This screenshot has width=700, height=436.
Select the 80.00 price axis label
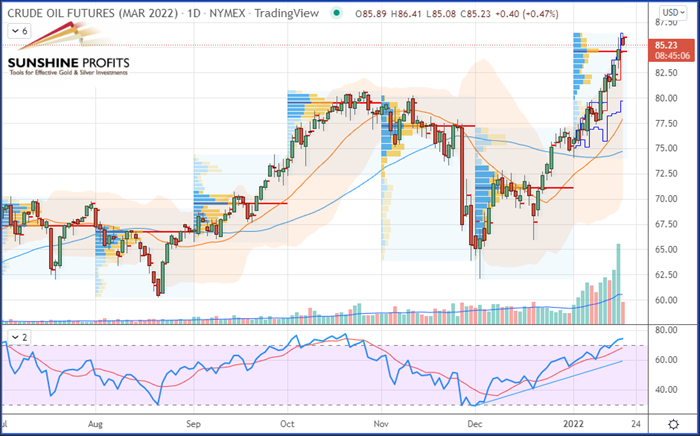pyautogui.click(x=665, y=98)
